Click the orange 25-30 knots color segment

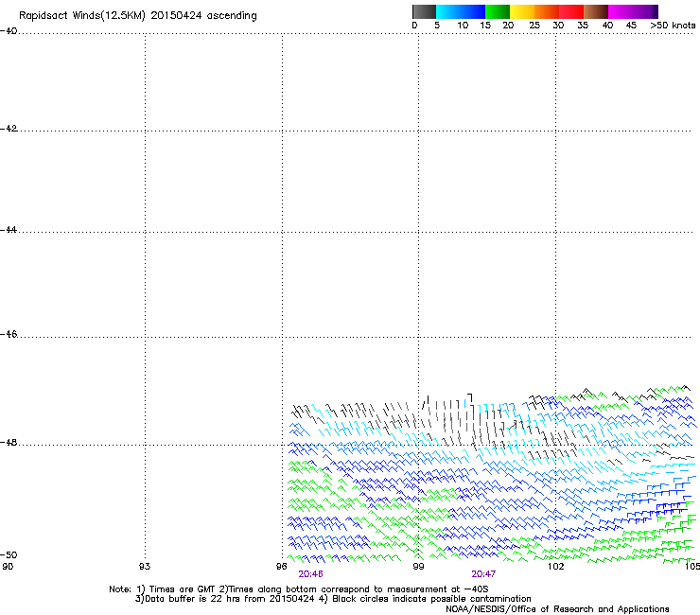(x=547, y=11)
